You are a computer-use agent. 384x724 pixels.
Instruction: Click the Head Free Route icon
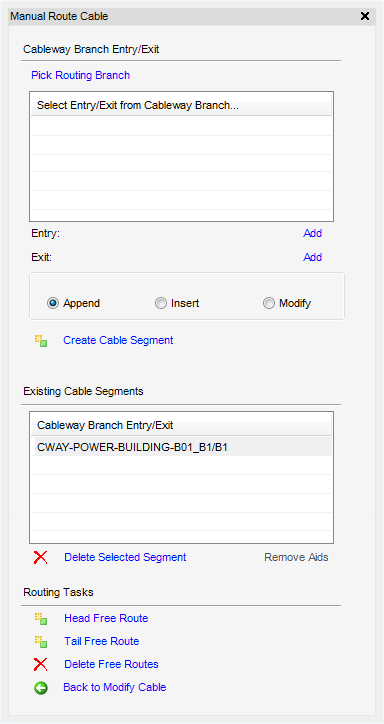[41, 618]
